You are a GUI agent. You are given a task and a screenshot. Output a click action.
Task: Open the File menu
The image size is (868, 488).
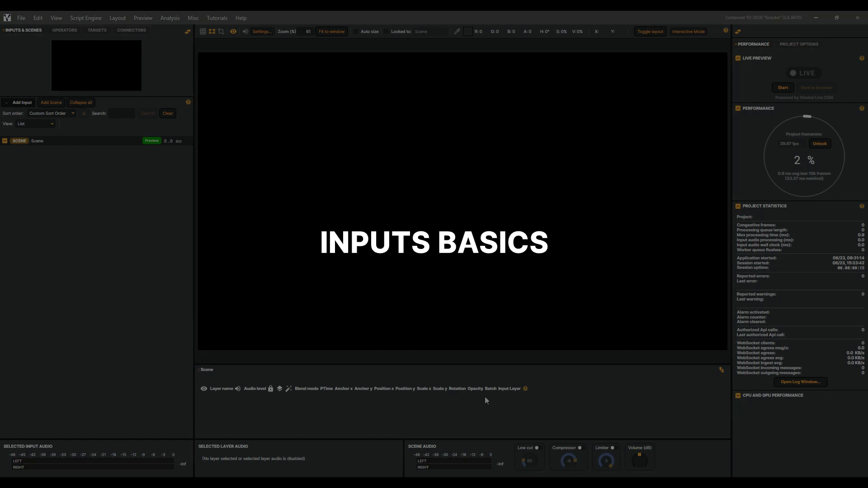pos(21,18)
